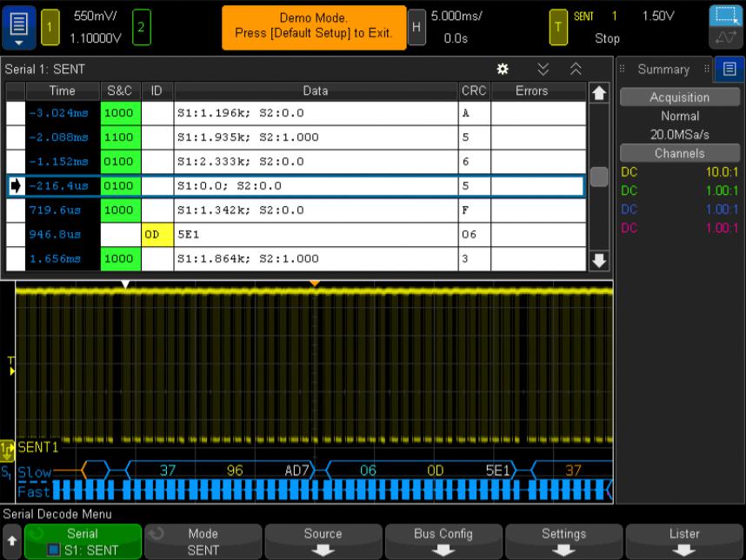Click the trigger T badge at the top
This screenshot has height=560, width=746.
coord(556,27)
